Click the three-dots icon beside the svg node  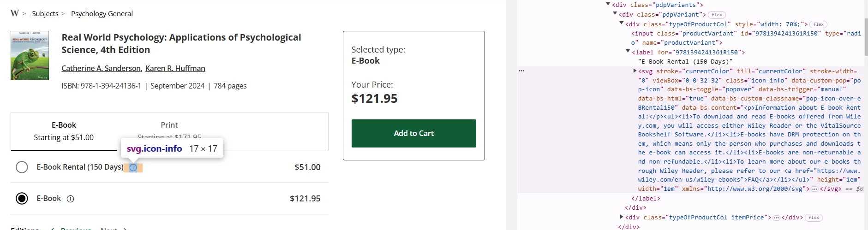(522, 71)
